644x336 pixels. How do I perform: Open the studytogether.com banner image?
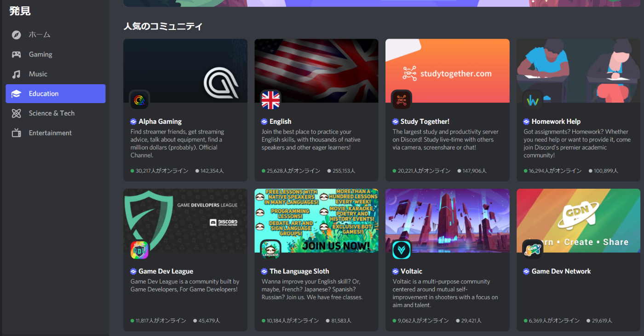[x=448, y=71]
